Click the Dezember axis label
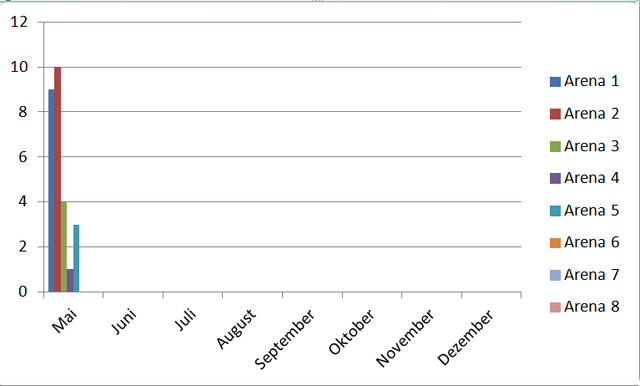 click(465, 337)
